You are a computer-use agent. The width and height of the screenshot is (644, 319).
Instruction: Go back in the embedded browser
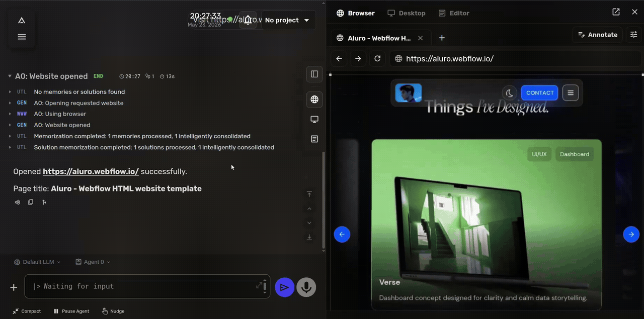(x=339, y=59)
